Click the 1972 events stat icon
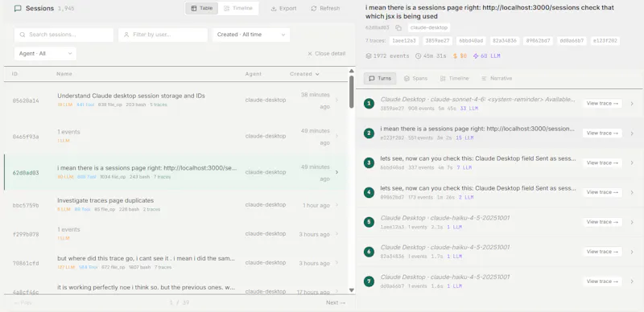644x312 pixels. pyautogui.click(x=369, y=55)
